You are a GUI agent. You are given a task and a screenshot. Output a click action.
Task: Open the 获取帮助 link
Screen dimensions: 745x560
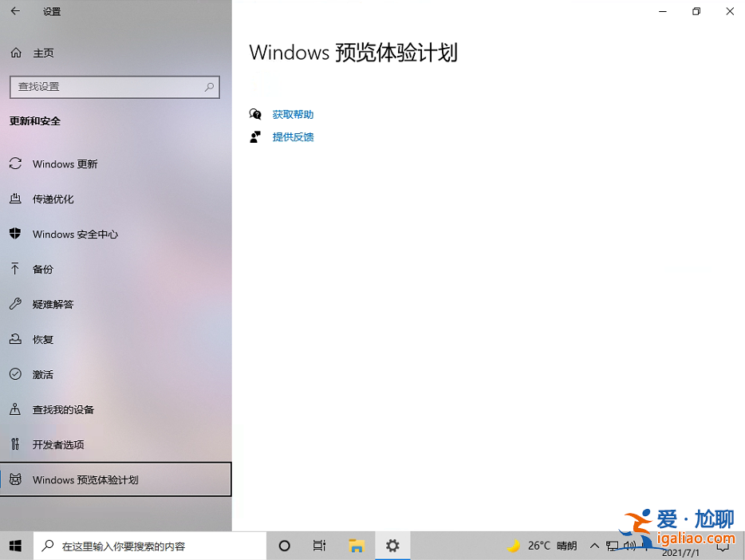[293, 114]
